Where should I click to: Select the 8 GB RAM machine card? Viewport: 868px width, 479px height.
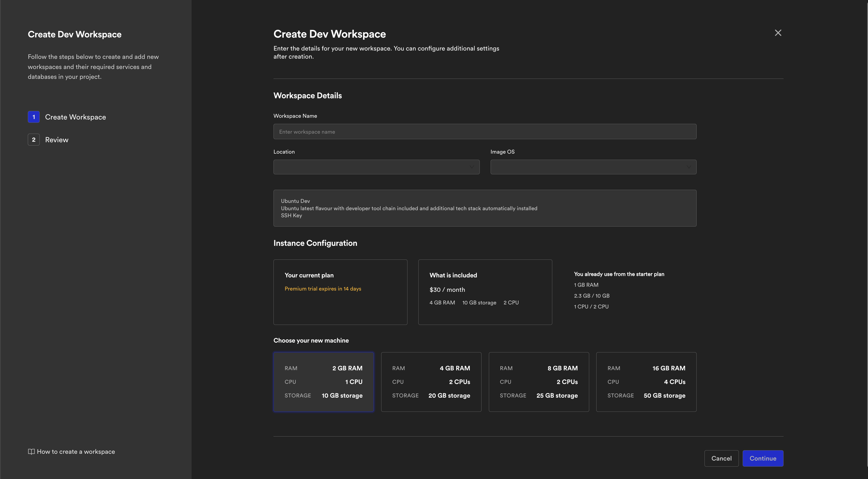pyautogui.click(x=538, y=382)
